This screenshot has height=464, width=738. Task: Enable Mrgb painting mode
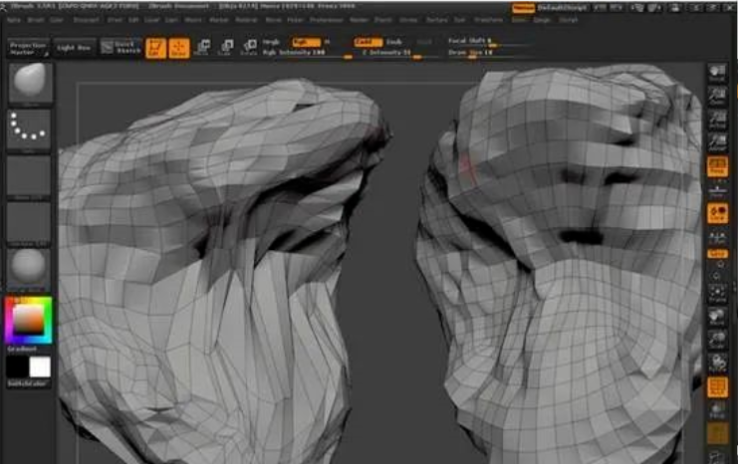[271, 42]
